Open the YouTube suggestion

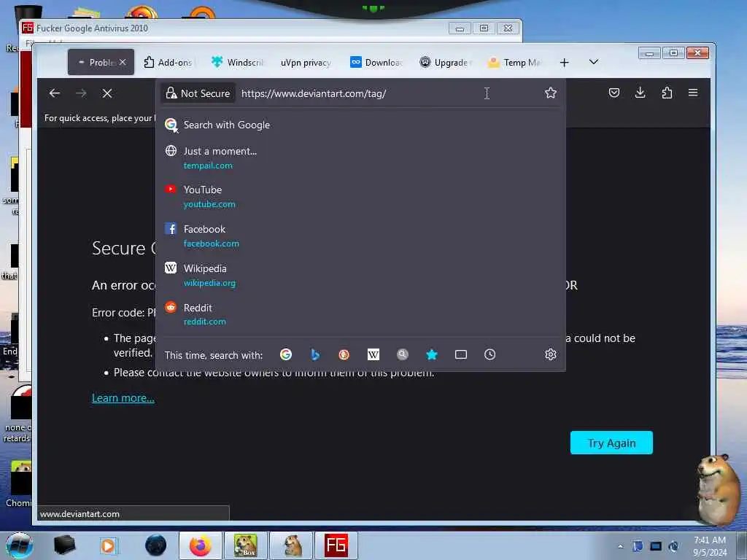(x=360, y=197)
